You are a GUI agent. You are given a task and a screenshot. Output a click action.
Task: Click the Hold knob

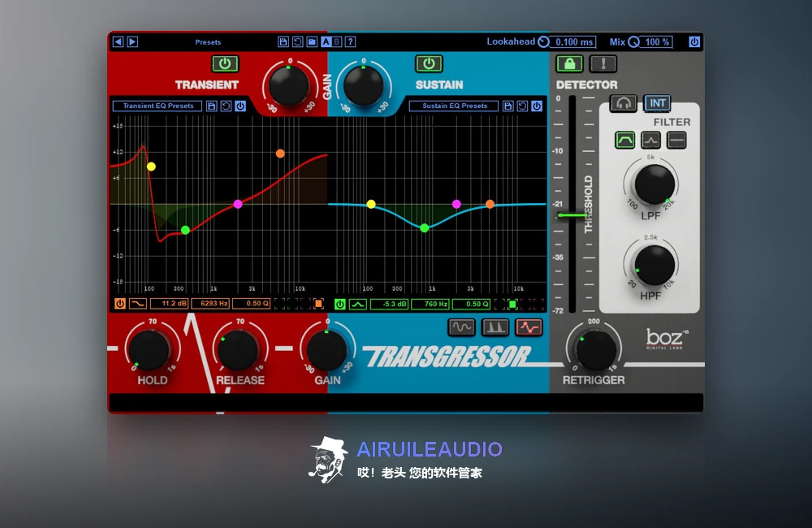149,350
